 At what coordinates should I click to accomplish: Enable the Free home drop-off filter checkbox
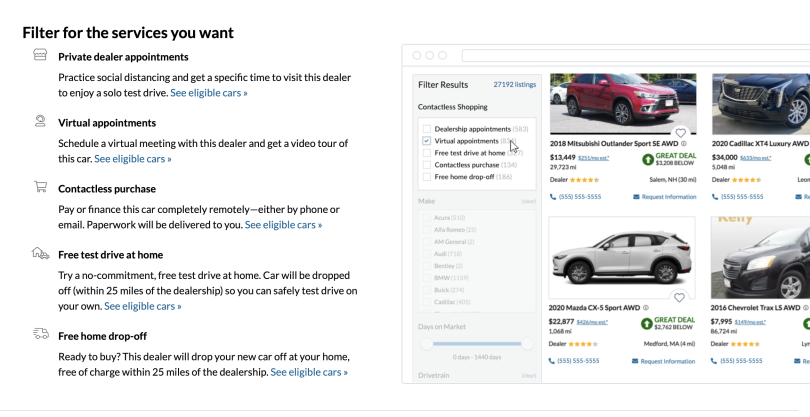(427, 177)
